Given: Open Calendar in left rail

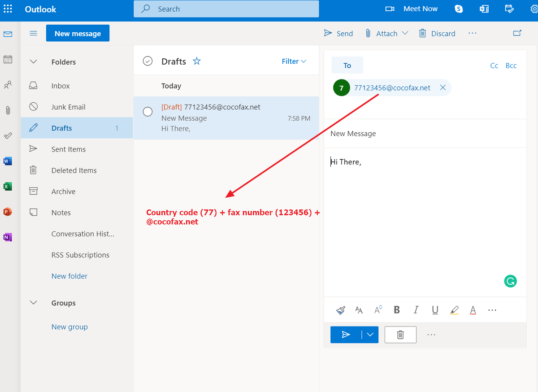Looking at the screenshot, I should 8,59.
